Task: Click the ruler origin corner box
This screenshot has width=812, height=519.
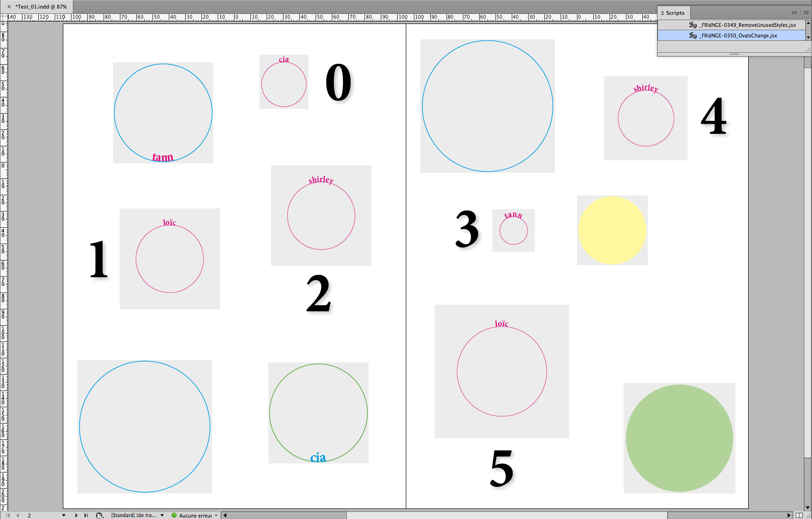Action: pos(4,17)
